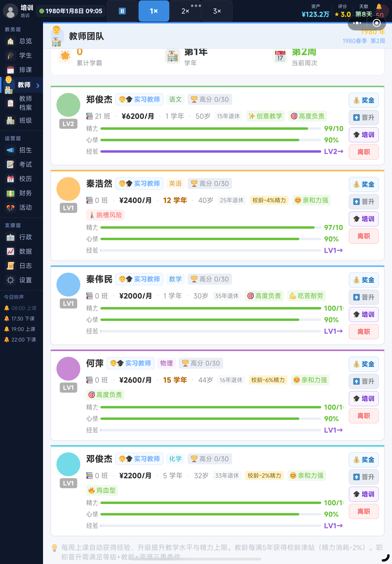Expand the 教师 menu chevron arrow

pos(38,86)
